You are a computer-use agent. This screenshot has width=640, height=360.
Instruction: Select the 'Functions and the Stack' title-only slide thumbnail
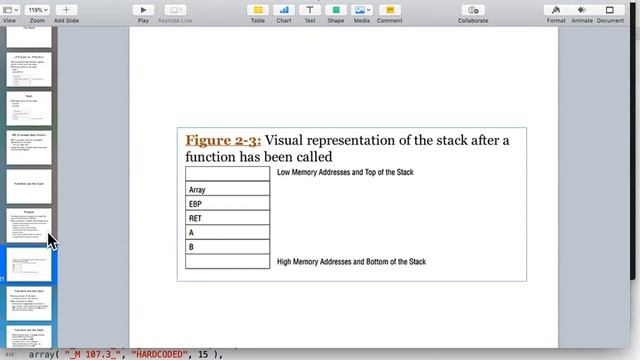(29, 186)
